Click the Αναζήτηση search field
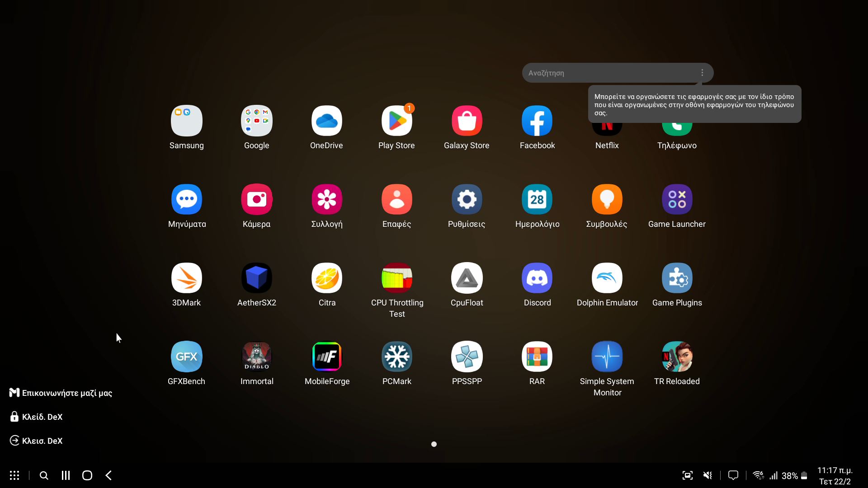Image resolution: width=868 pixels, height=488 pixels. pos(606,73)
